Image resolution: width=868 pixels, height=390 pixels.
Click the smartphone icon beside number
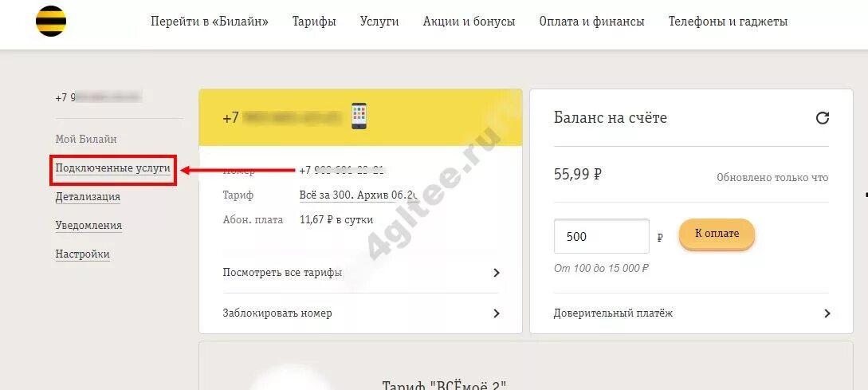coord(359,116)
